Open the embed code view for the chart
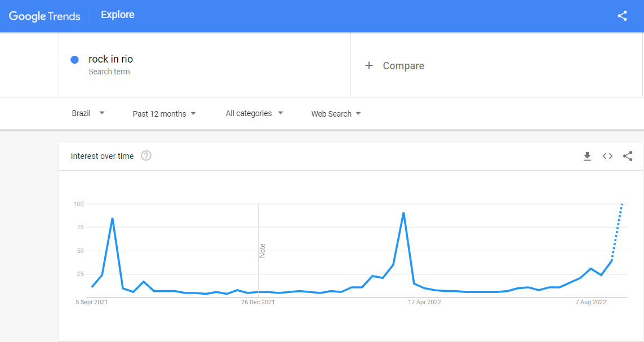This screenshot has height=342, width=644. coord(607,156)
